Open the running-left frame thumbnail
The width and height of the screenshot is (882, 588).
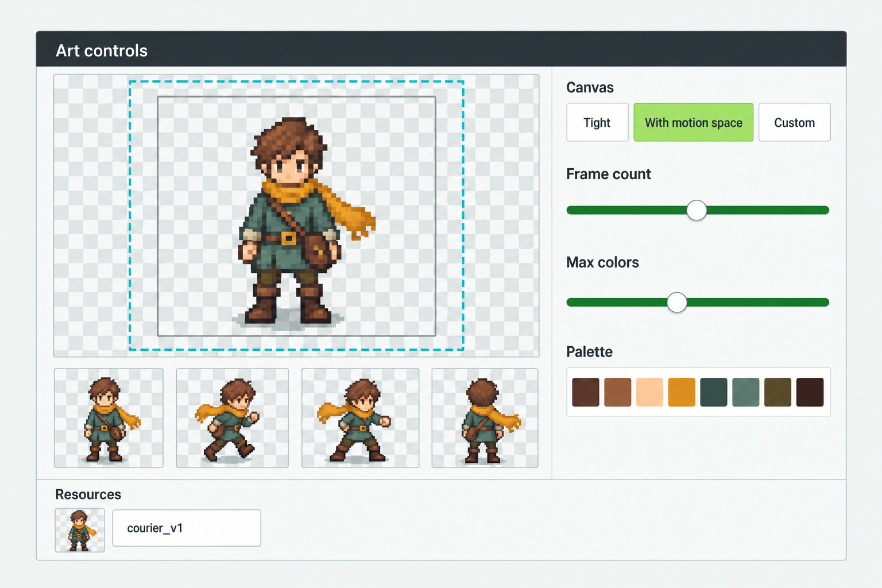tap(232, 418)
